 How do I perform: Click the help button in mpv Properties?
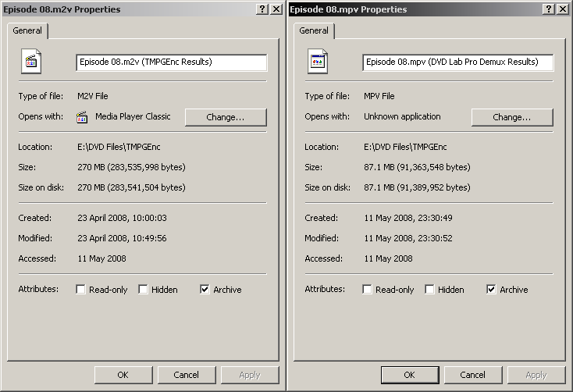click(549, 9)
